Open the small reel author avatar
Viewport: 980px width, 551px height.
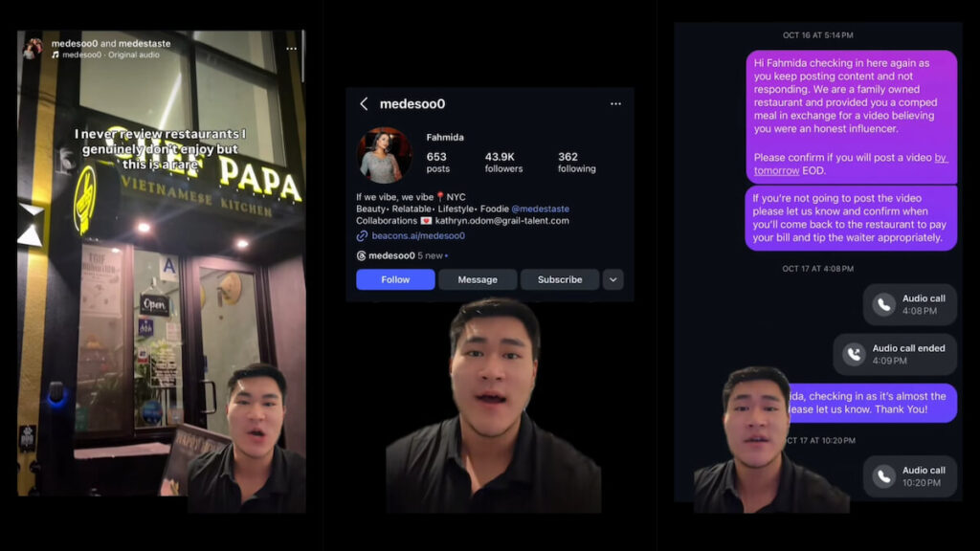coord(33,48)
